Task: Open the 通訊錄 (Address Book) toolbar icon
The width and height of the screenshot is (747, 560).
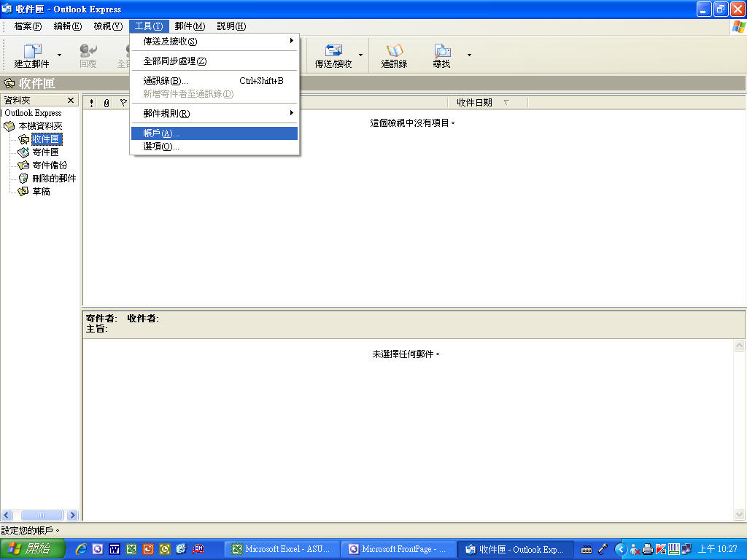Action: coord(394,55)
